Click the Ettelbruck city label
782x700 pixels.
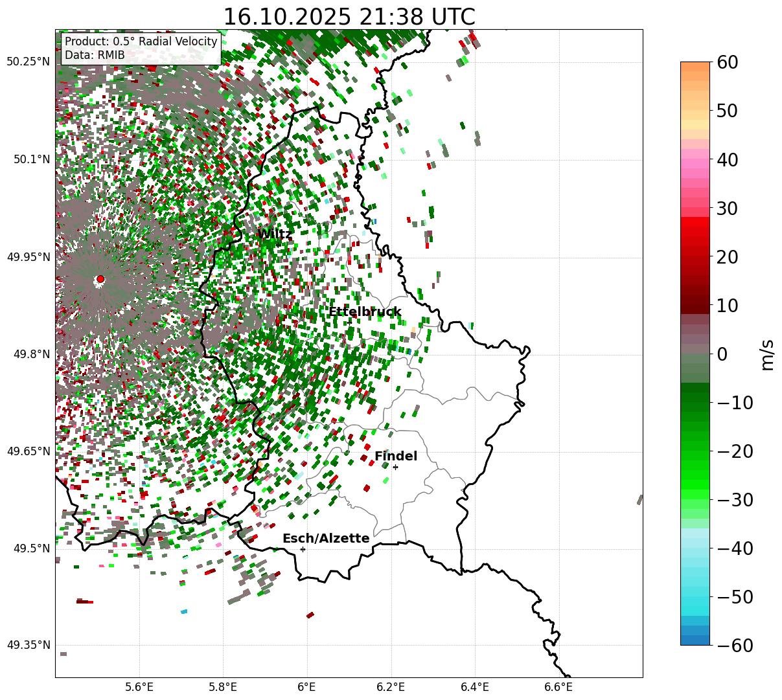[x=365, y=312]
